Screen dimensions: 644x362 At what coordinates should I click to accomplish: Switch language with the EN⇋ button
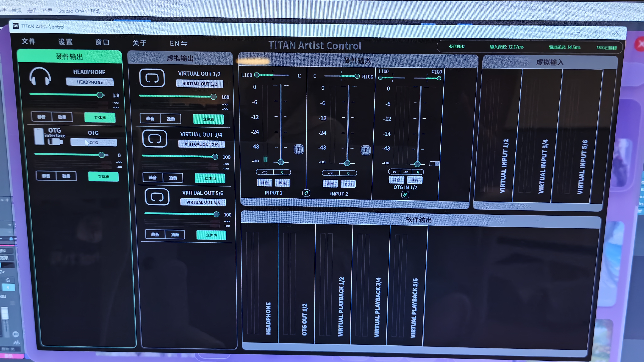pyautogui.click(x=178, y=44)
